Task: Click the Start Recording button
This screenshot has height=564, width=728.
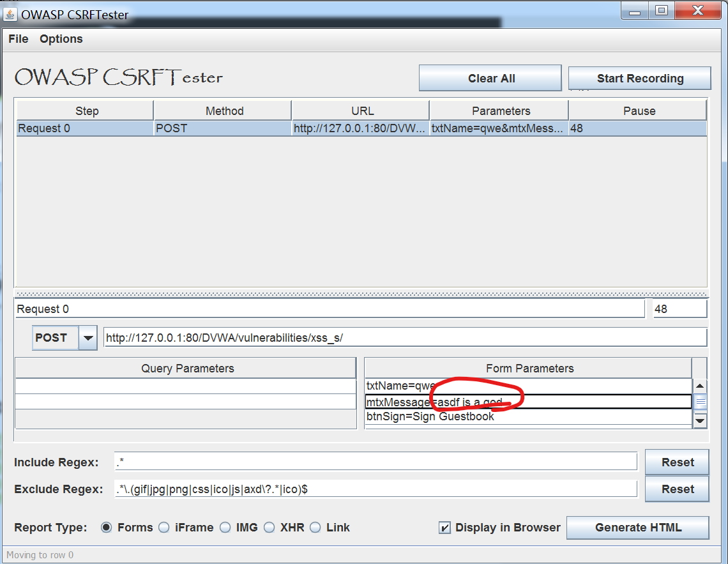Action: coord(640,78)
